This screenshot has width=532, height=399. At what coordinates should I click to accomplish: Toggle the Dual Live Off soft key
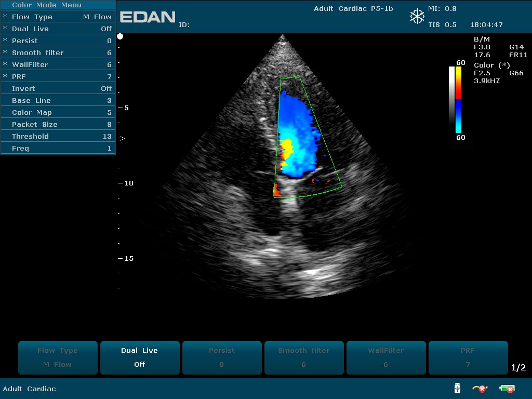pyautogui.click(x=139, y=357)
